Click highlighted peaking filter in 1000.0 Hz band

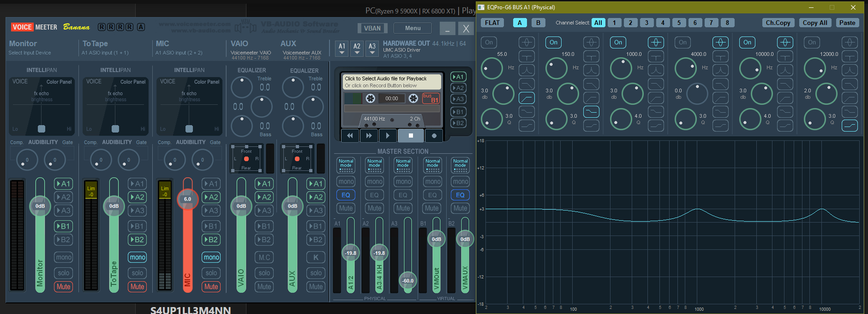pyautogui.click(x=656, y=42)
